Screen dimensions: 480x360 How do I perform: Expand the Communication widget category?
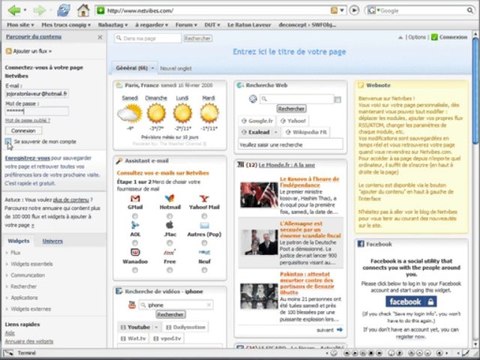(x=28, y=275)
